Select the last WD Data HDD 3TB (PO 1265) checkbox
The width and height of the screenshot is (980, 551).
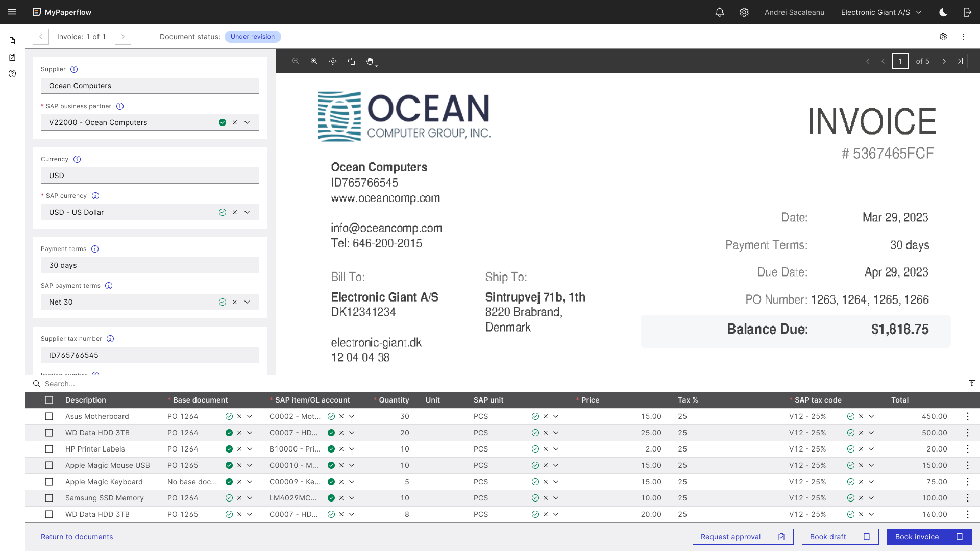[49, 514]
